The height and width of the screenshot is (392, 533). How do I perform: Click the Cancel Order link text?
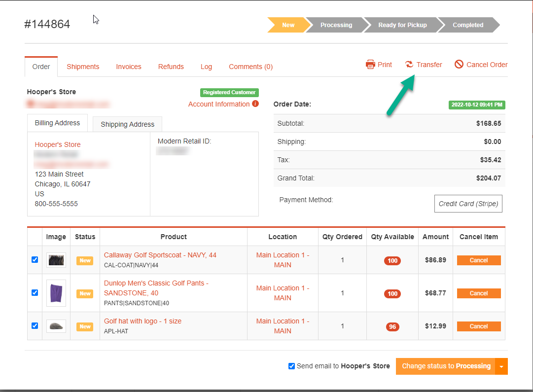click(x=487, y=65)
